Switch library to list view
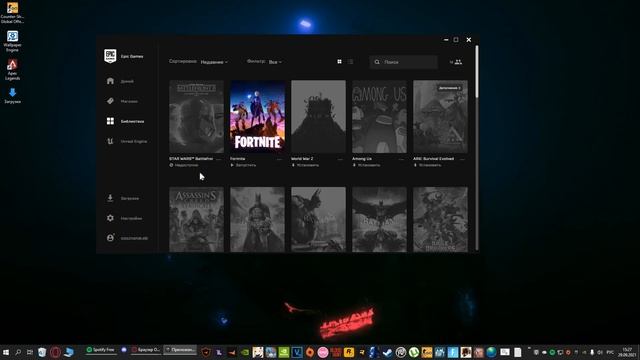640x360 pixels. tap(351, 62)
